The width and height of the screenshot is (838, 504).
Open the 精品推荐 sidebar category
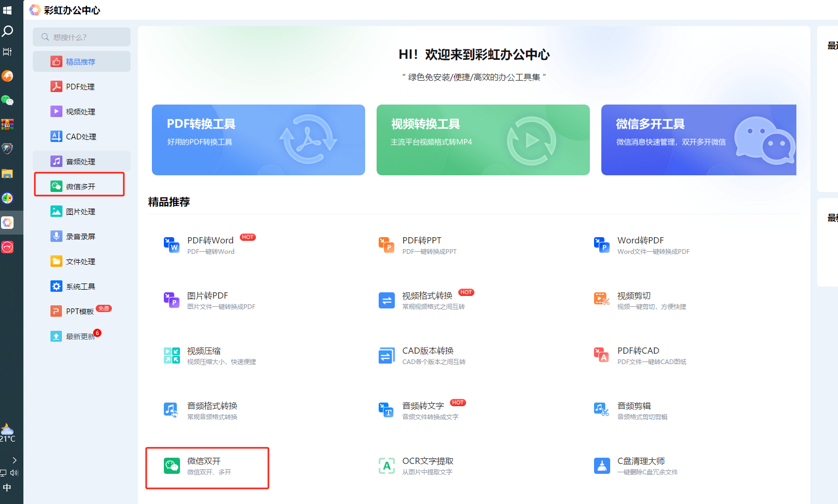tap(82, 61)
